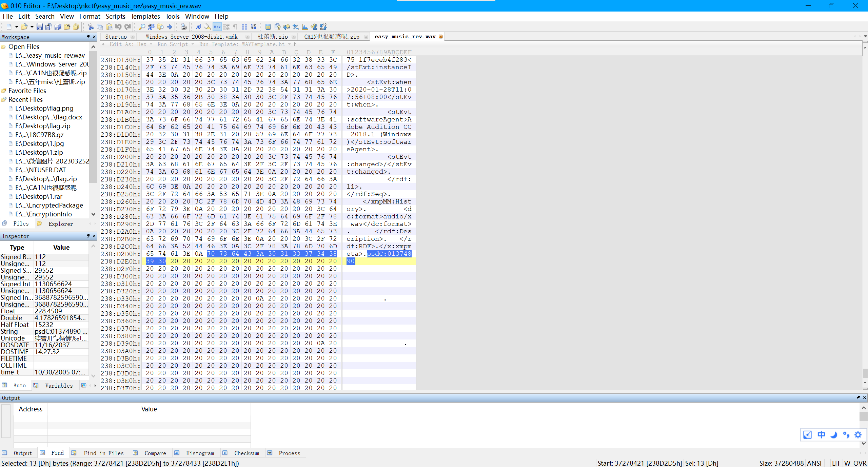
Task: Toggle OVR overwrite mode in status bar
Action: pyautogui.click(x=860, y=463)
